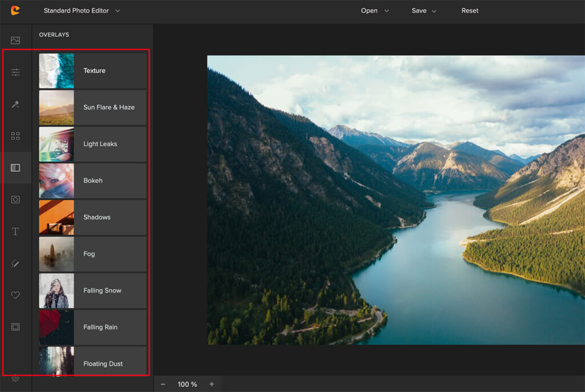
Task: Open the Save menu
Action: [419, 11]
